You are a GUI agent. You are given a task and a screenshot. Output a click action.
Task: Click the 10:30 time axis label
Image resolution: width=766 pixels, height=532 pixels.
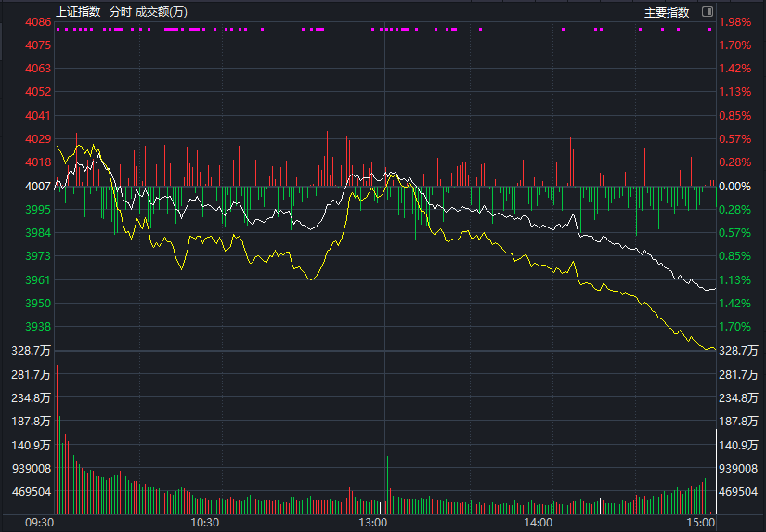coord(204,523)
